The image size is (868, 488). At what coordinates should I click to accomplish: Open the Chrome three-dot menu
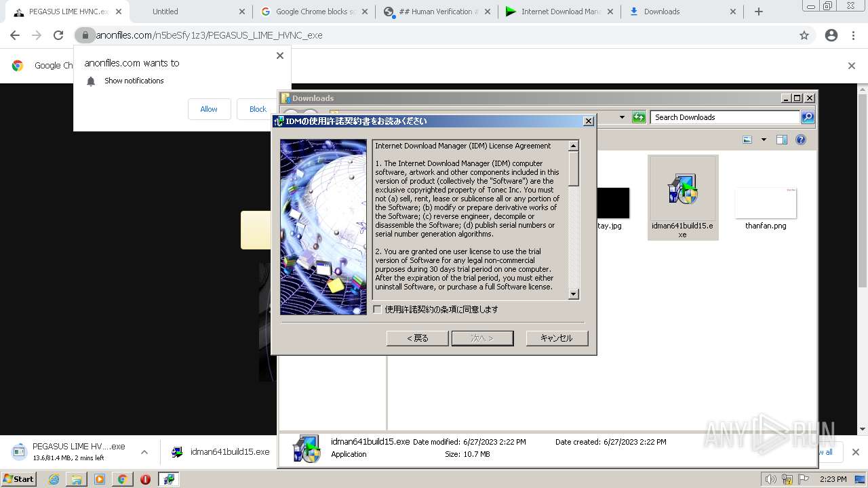(x=853, y=35)
